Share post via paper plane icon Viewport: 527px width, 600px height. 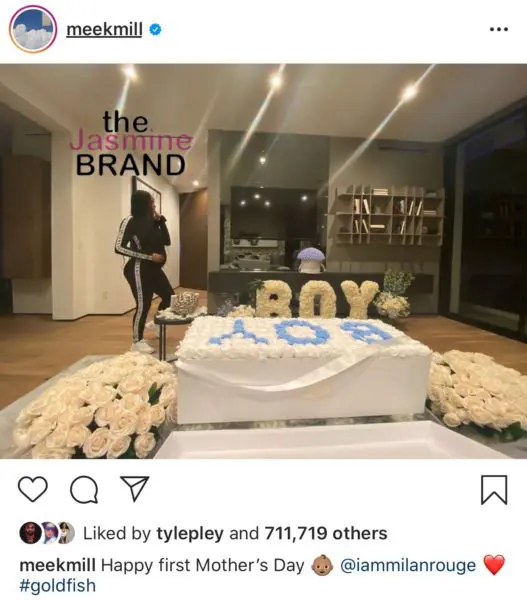tap(134, 489)
